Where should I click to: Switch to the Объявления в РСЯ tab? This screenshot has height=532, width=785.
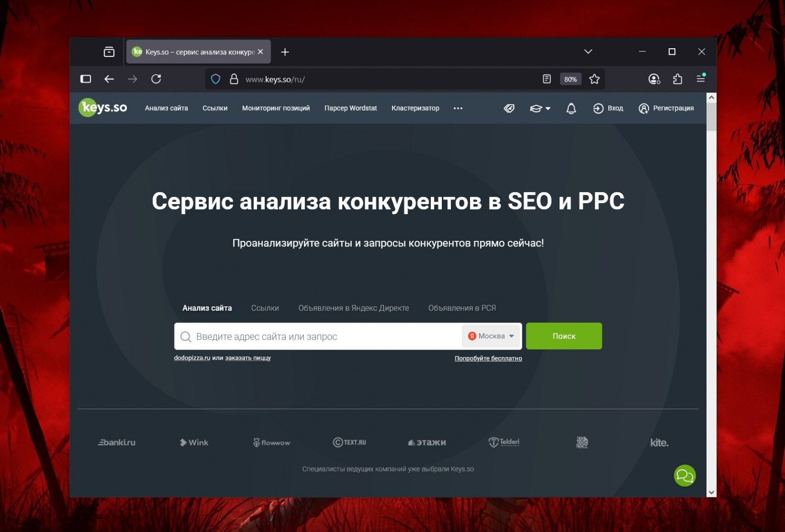pos(461,308)
